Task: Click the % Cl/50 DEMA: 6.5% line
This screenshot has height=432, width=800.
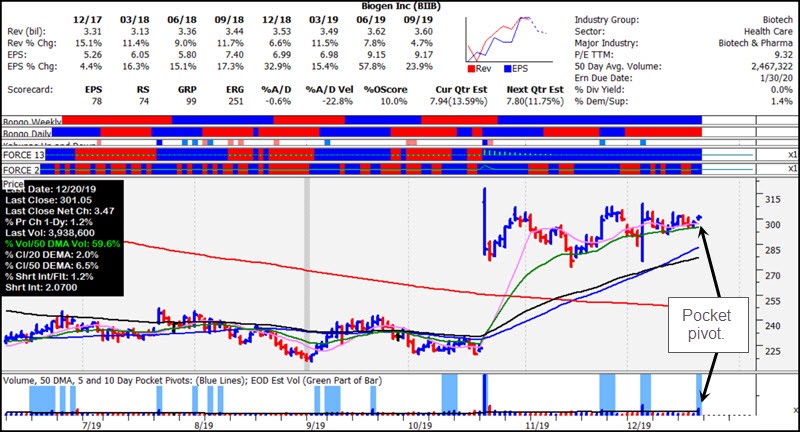Action: click(52, 266)
